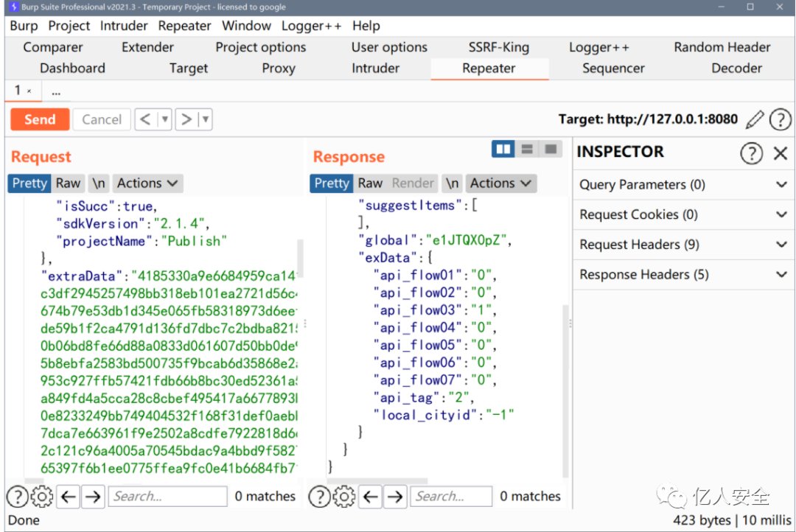Switch to the Comparer tab
796x532 pixels.
[x=53, y=47]
